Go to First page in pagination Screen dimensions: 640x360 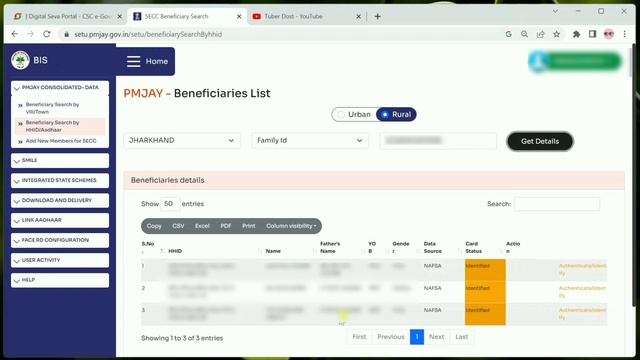(359, 337)
